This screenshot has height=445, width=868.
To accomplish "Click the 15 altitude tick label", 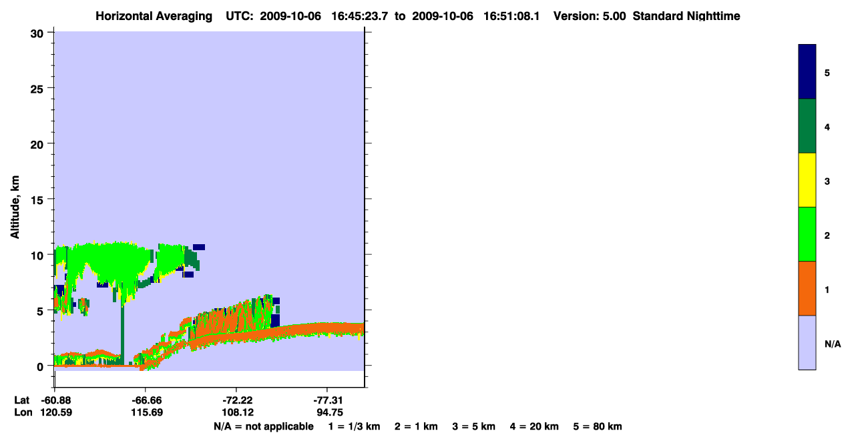I will 38,199.
